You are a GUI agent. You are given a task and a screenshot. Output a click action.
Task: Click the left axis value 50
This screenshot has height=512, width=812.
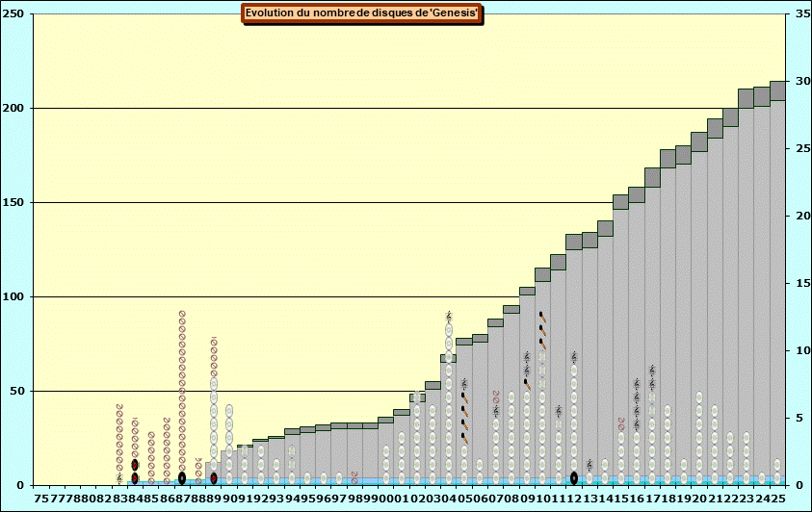point(15,391)
